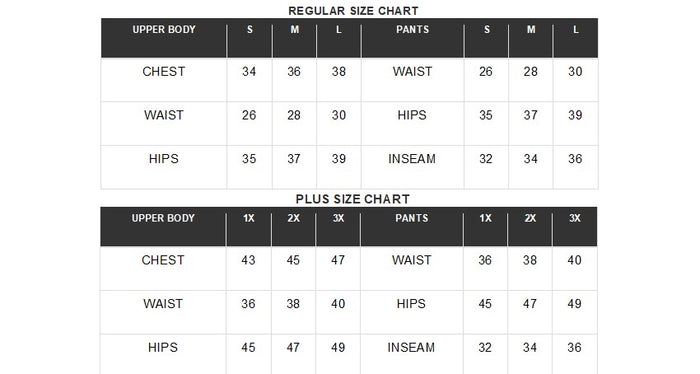700x374 pixels.
Task: Select the plus chart CHEST row label
Action: 162,260
